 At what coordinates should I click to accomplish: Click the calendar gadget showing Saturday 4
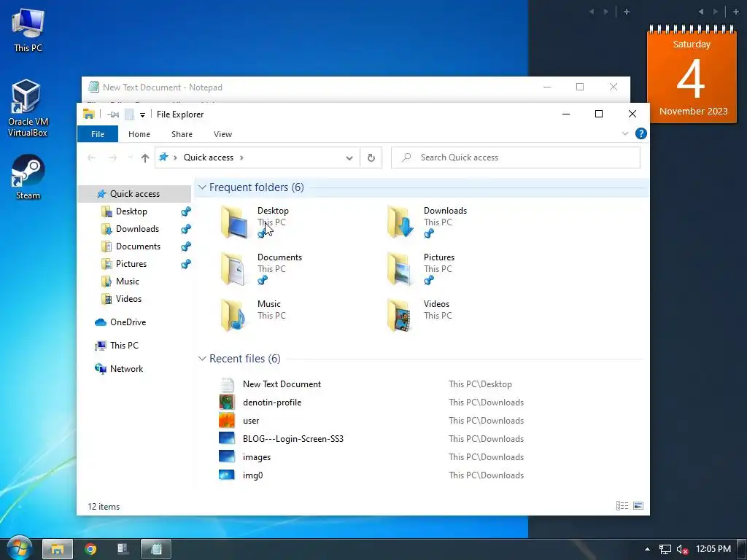692,74
